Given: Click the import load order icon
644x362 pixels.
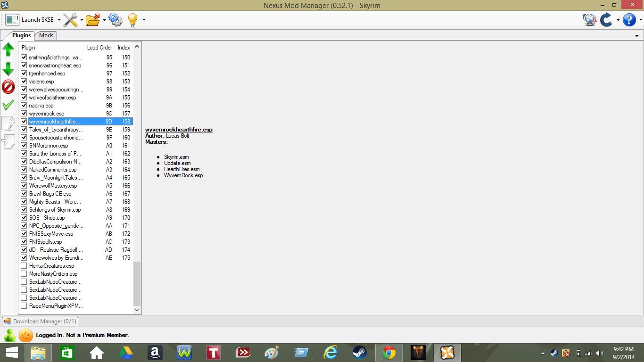Looking at the screenshot, I should click(8, 141).
